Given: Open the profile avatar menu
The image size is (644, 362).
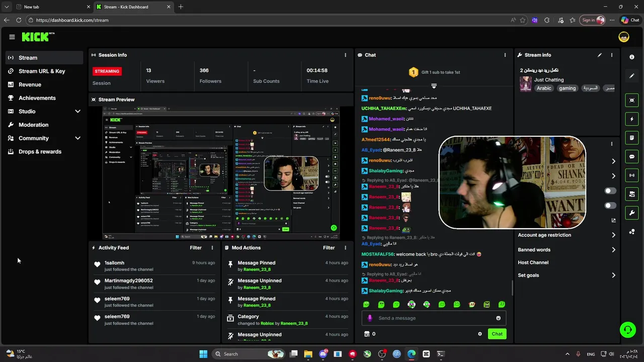Looking at the screenshot, I should [624, 37].
